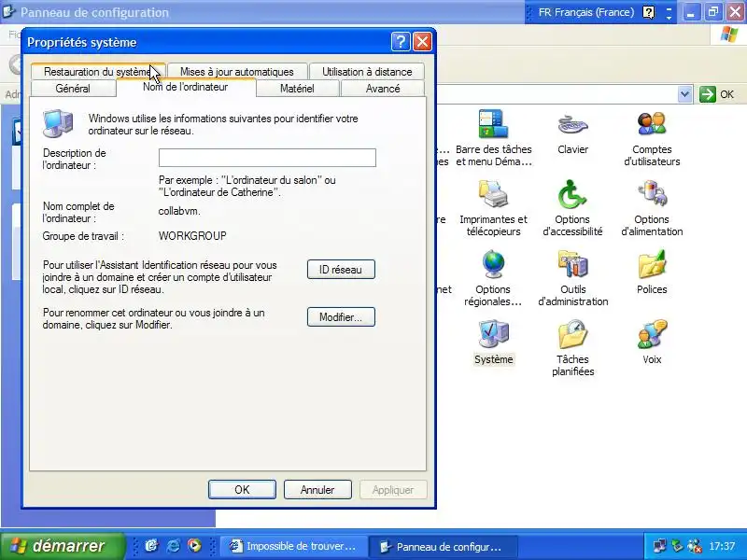
Task: Switch to the Avancé tab
Action: coord(383,88)
